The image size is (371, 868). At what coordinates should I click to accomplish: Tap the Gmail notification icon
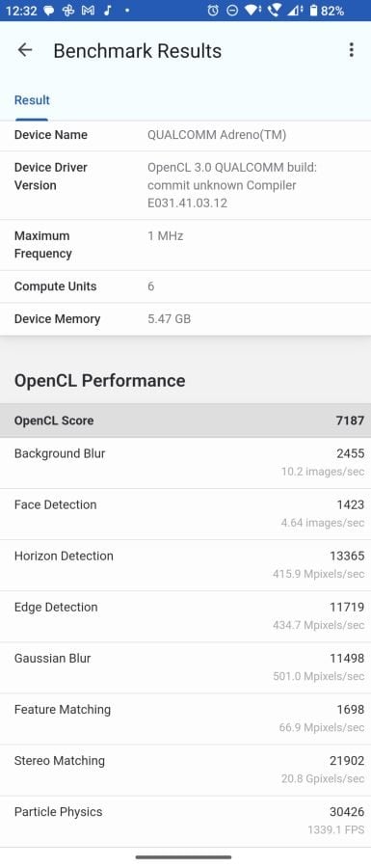[88, 11]
